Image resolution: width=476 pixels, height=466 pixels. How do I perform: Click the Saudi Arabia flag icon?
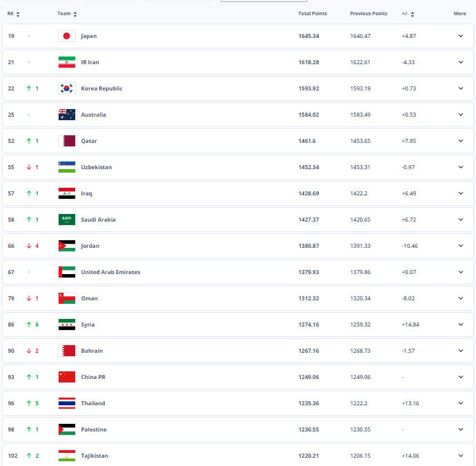[x=66, y=220]
